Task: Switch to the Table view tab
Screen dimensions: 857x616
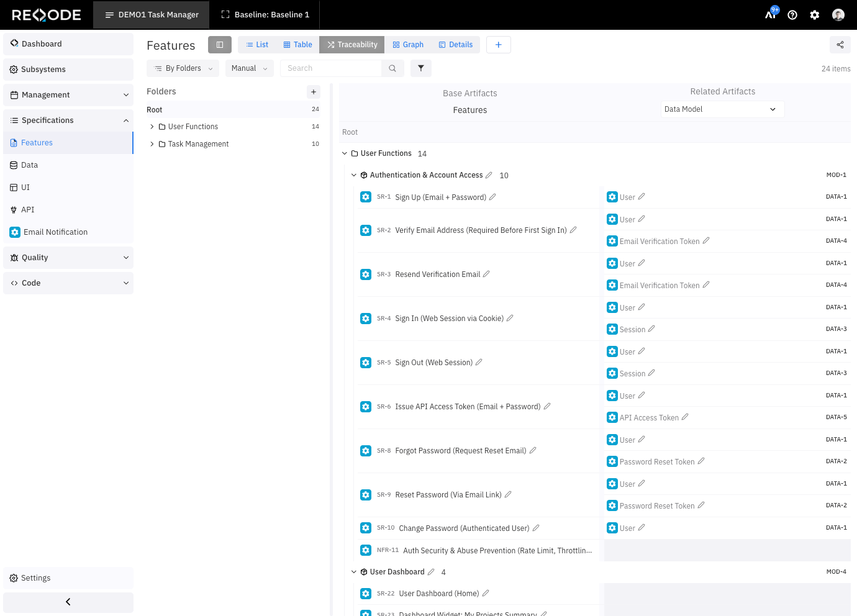Action: click(x=297, y=45)
